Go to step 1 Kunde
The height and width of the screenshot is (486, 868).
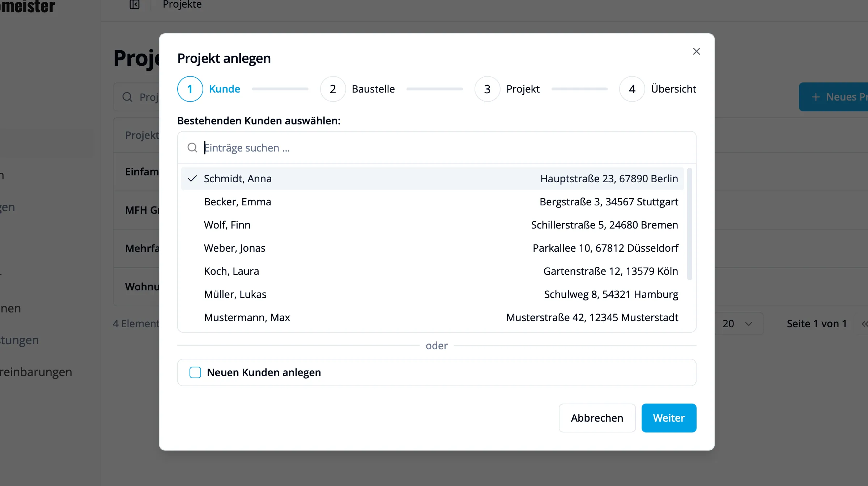(209, 89)
